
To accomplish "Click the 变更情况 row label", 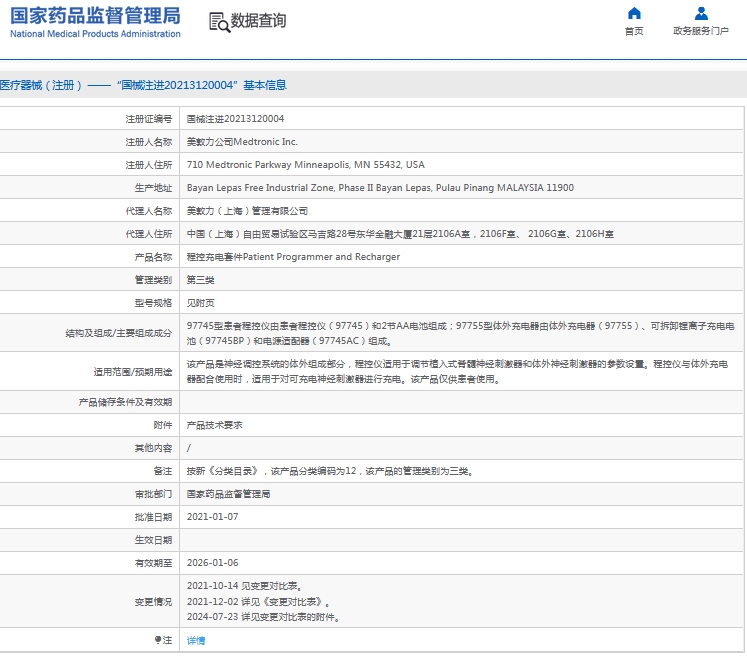I will [x=153, y=602].
